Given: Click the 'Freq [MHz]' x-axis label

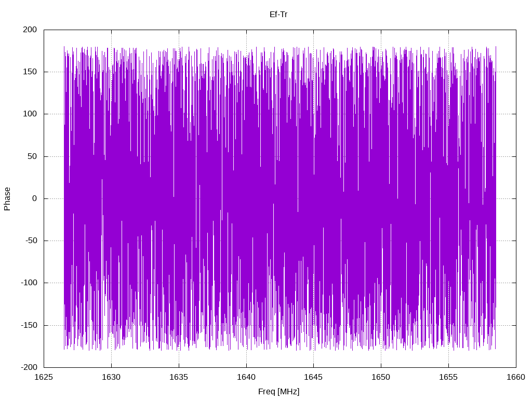Looking at the screenshot, I should (278, 392).
